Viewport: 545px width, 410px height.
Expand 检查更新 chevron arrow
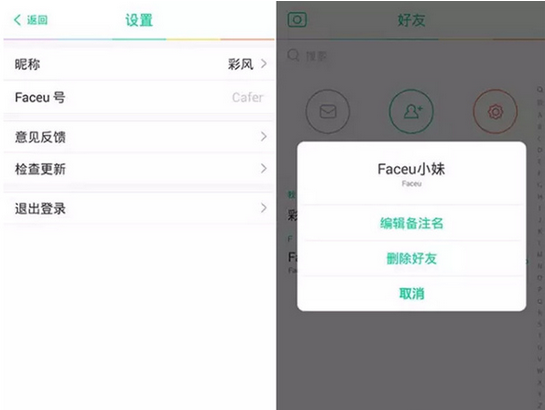[264, 169]
